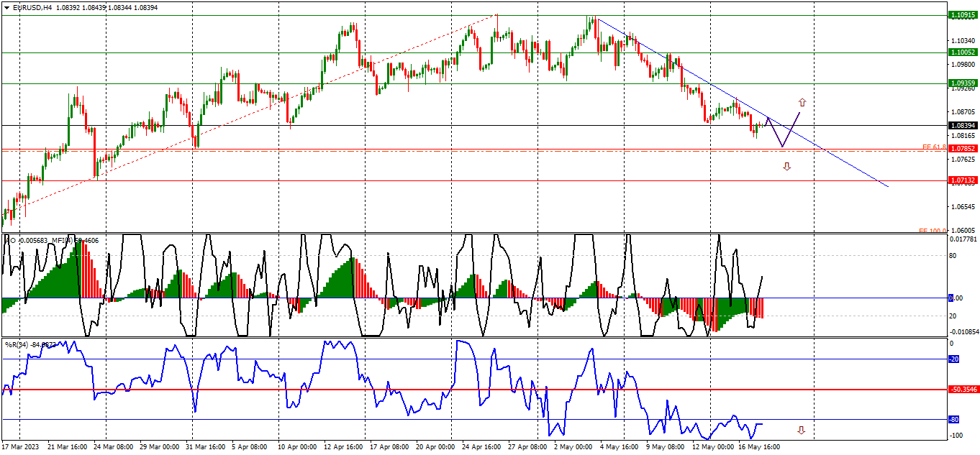This screenshot has width=980, height=455.
Task: Select the 1.10915 green price label
Action: (x=963, y=14)
